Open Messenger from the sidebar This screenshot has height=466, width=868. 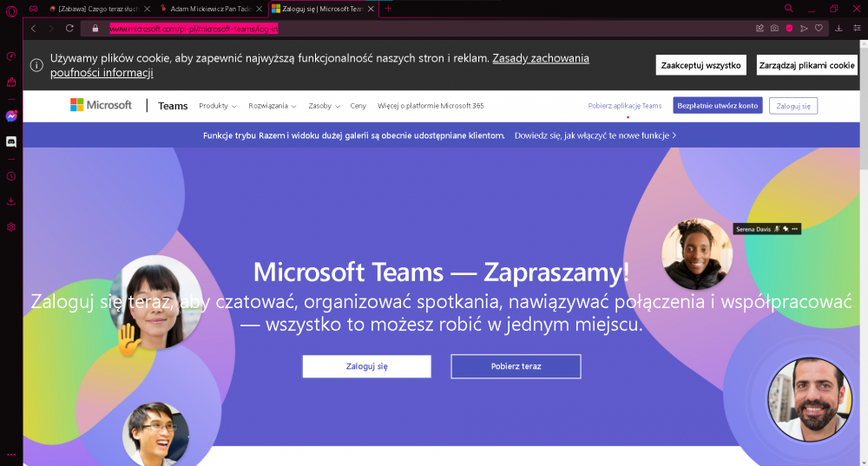(x=11, y=115)
